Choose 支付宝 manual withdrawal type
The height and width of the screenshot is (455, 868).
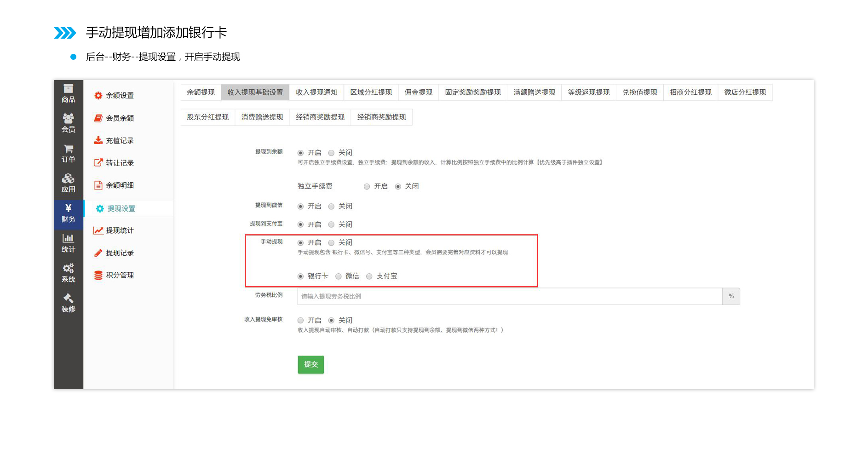point(369,276)
